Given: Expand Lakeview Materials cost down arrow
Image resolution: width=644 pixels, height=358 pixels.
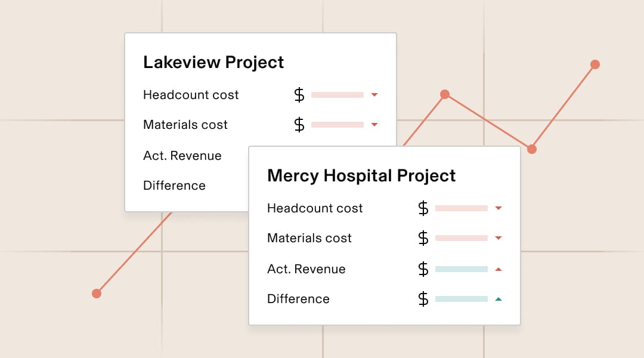Looking at the screenshot, I should tap(374, 125).
